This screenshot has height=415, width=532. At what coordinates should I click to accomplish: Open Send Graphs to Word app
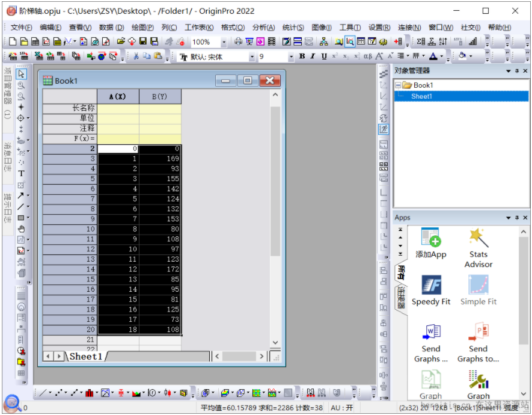pyautogui.click(x=431, y=343)
